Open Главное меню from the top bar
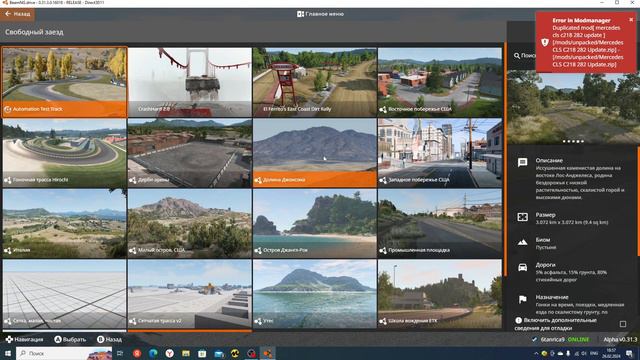 coord(320,14)
